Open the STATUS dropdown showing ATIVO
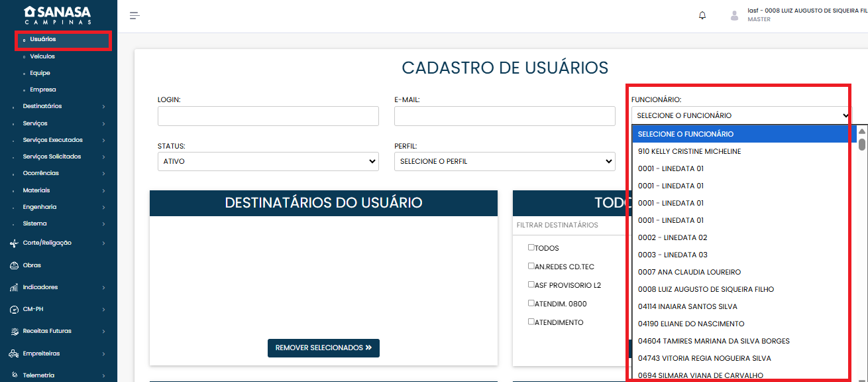868x382 pixels. click(268, 162)
